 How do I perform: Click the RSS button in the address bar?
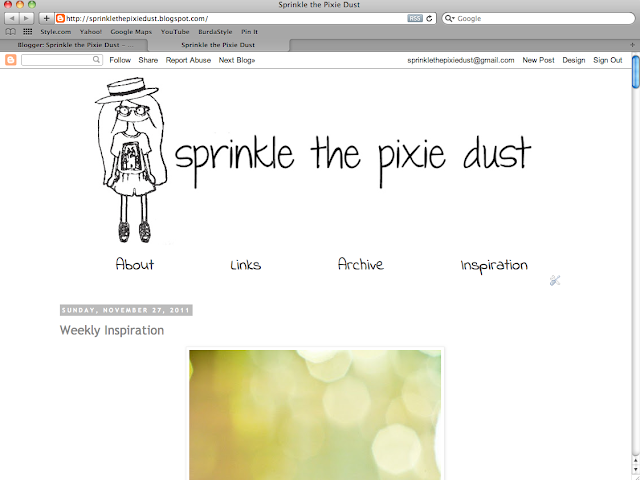[x=415, y=18]
